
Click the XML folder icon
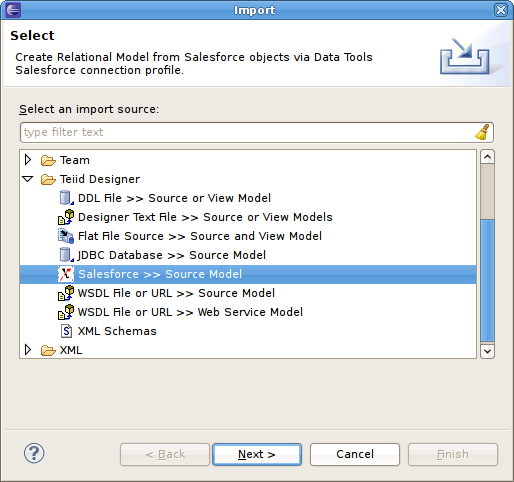(48, 350)
